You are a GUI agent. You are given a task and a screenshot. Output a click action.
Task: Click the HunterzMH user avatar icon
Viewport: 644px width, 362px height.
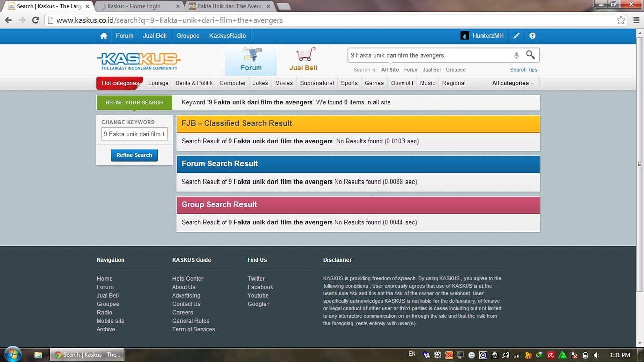click(464, 36)
